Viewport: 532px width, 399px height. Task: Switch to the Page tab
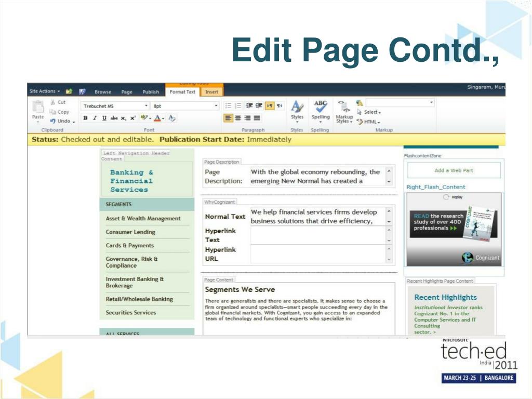pyautogui.click(x=127, y=91)
